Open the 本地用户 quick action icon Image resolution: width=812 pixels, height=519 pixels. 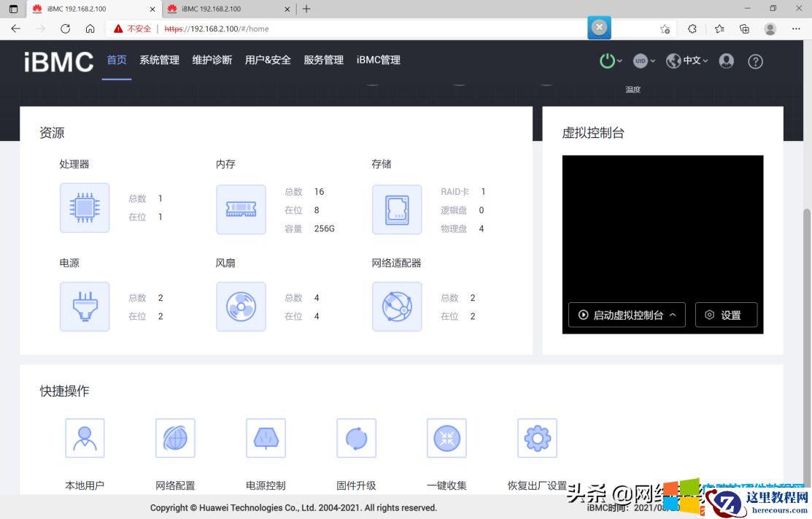click(x=85, y=438)
